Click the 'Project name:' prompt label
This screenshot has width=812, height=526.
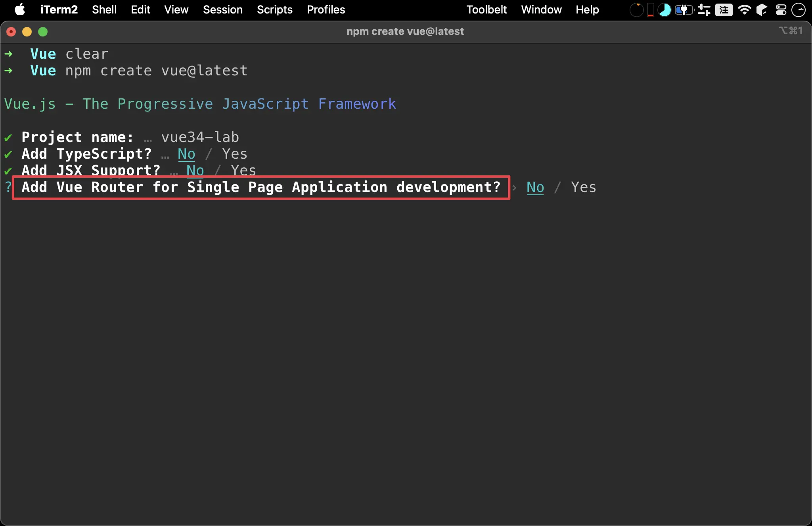pos(77,137)
